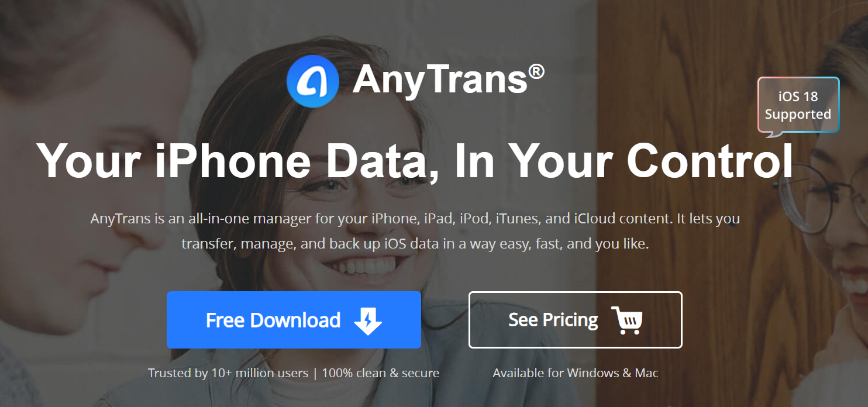Click the download arrow icon on Free Download
Viewport: 868px width, 407px height.
(368, 320)
